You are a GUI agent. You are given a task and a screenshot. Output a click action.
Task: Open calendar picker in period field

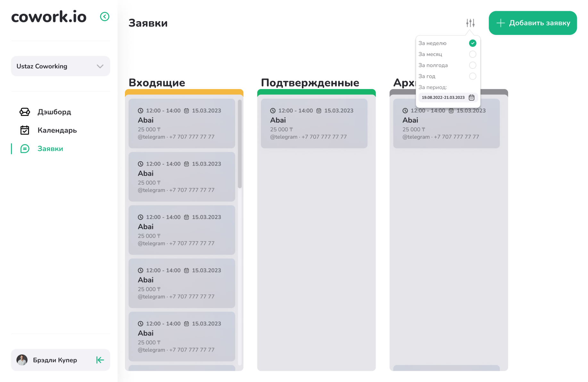click(x=471, y=98)
